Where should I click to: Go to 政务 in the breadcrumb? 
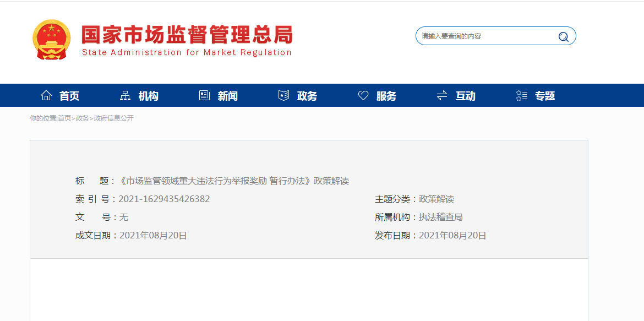click(x=82, y=118)
